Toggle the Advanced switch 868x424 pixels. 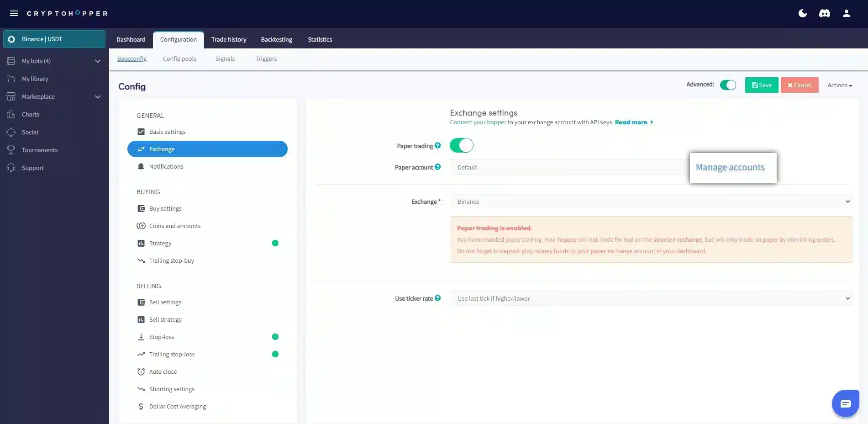(728, 85)
